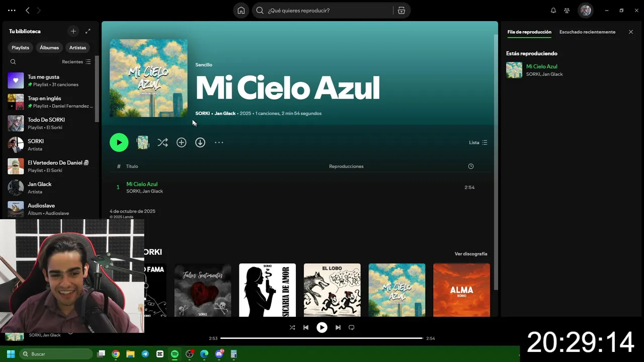Switch to Escuchado recientemente tab

tap(587, 32)
